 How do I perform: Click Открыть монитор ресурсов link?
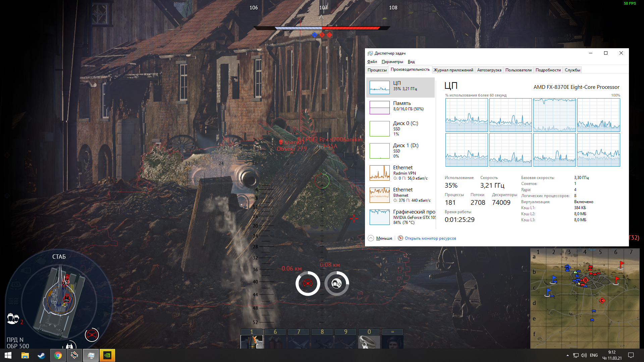430,238
